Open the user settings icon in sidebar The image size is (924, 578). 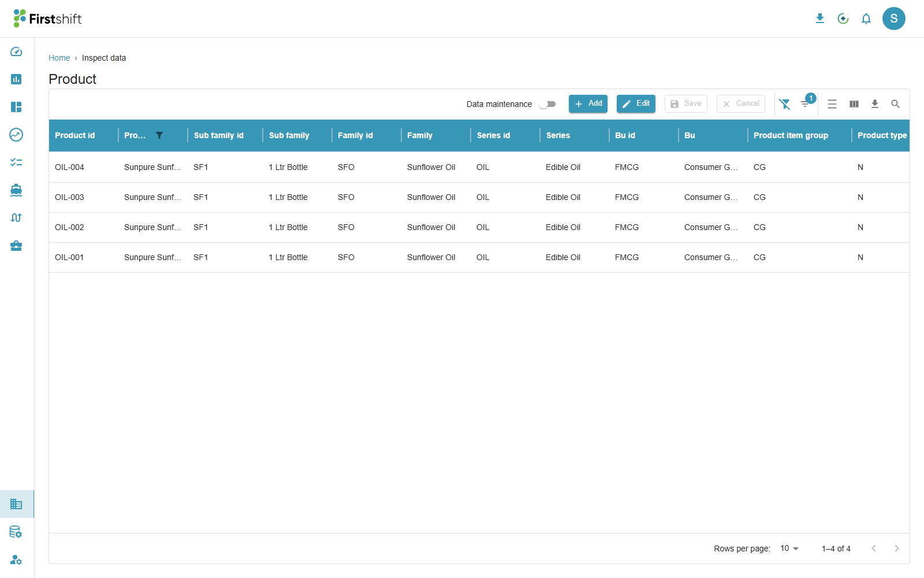click(16, 560)
